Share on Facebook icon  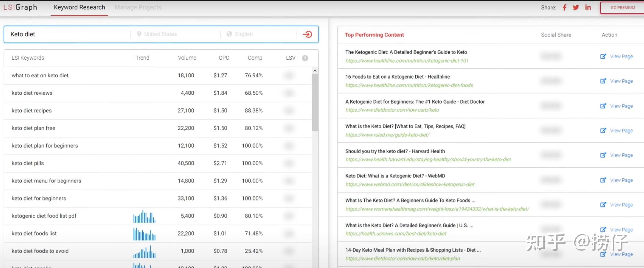coord(564,8)
